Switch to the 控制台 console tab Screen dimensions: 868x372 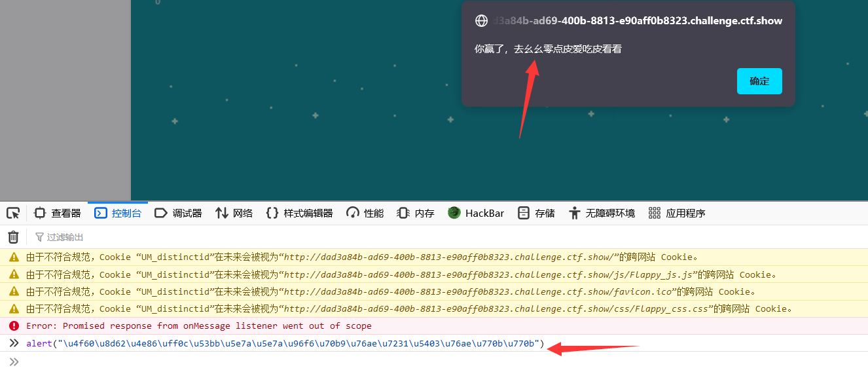click(118, 213)
